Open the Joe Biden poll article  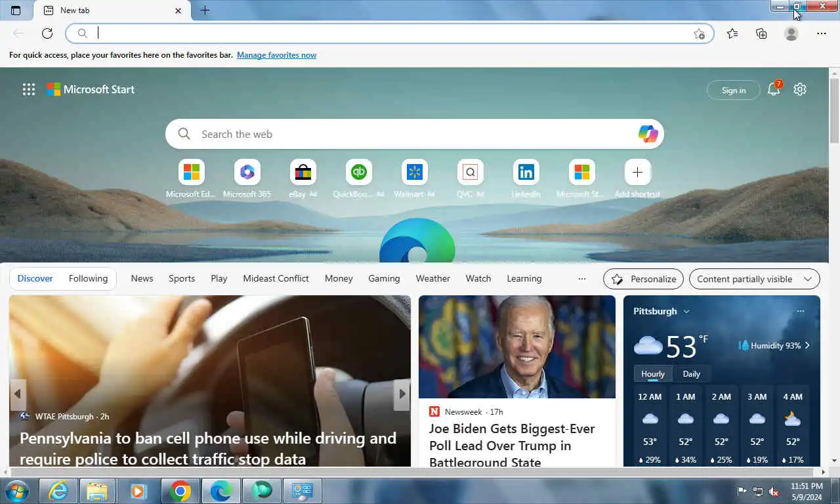(x=512, y=445)
